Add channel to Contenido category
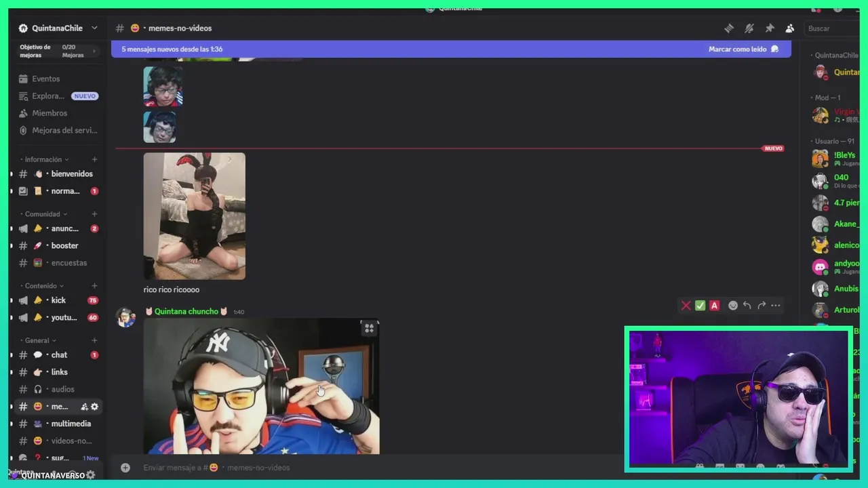Image resolution: width=868 pixels, height=488 pixels. (94, 286)
